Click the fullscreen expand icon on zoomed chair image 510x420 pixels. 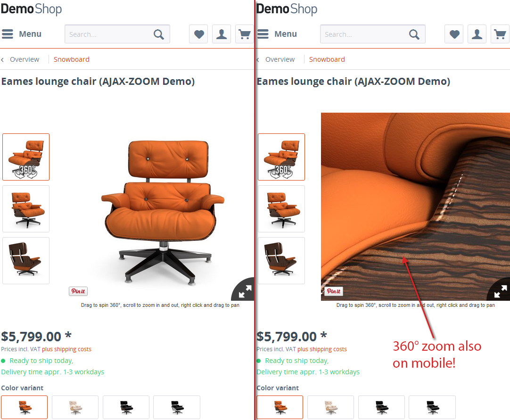(x=500, y=291)
